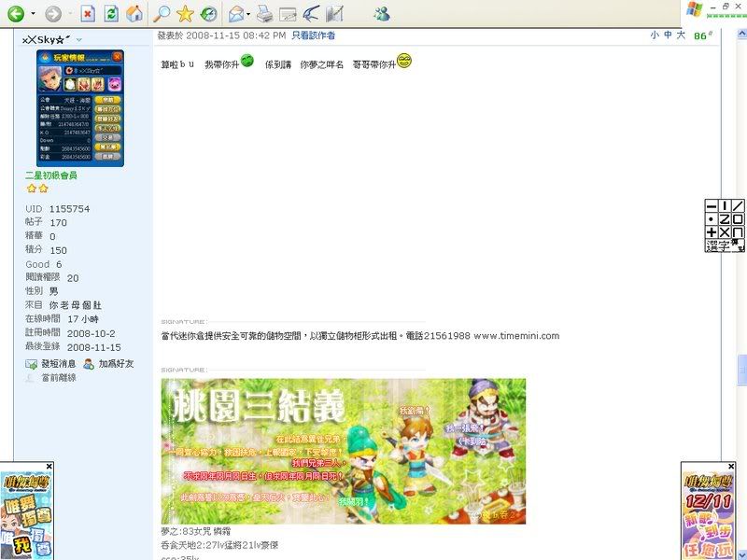The height and width of the screenshot is (560, 747).
Task: Click the vertical scrollbar thumb
Action: tap(741, 370)
